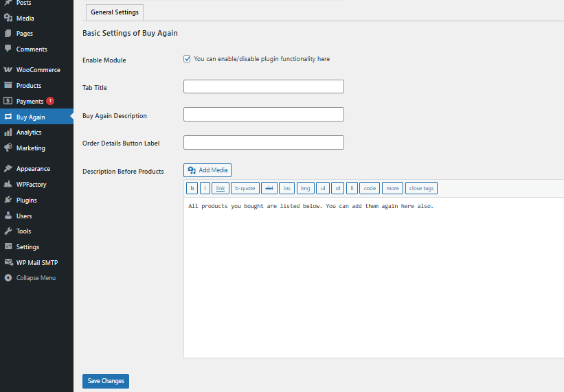This screenshot has width=564, height=392.
Task: Open the Payments menu item
Action: click(30, 102)
